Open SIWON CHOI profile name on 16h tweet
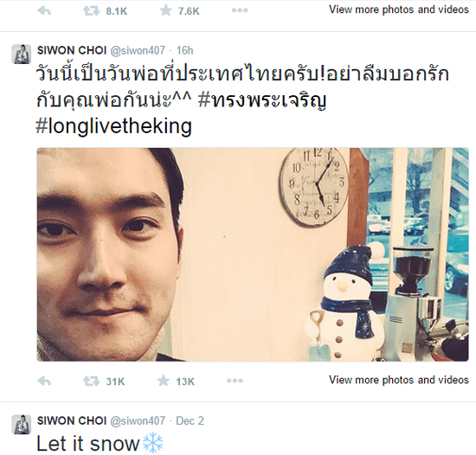476x455 pixels. [72, 50]
